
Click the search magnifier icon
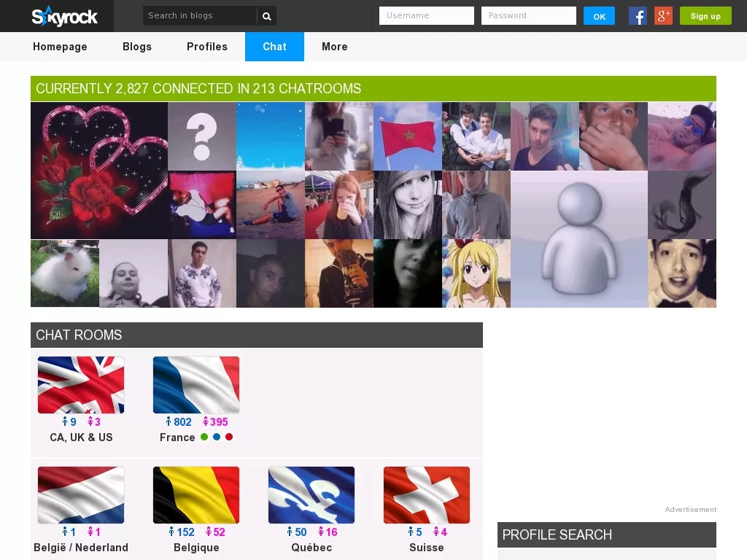point(267,16)
